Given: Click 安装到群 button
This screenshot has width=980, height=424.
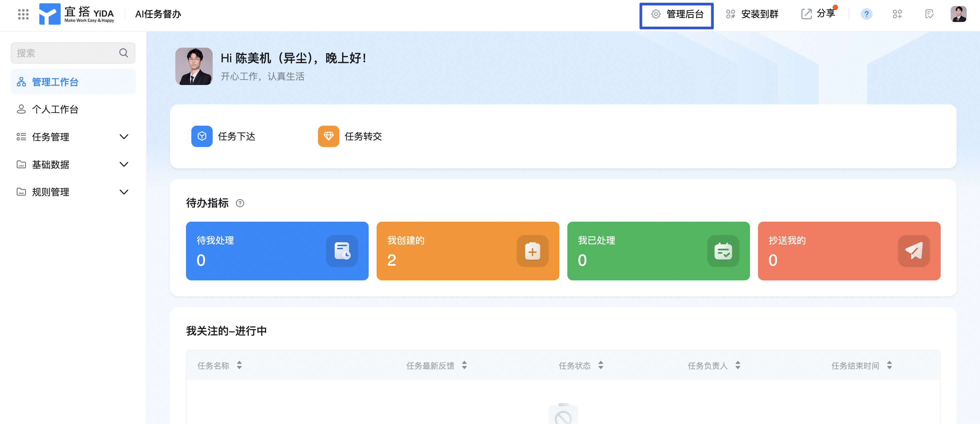Looking at the screenshot, I should point(752,14).
